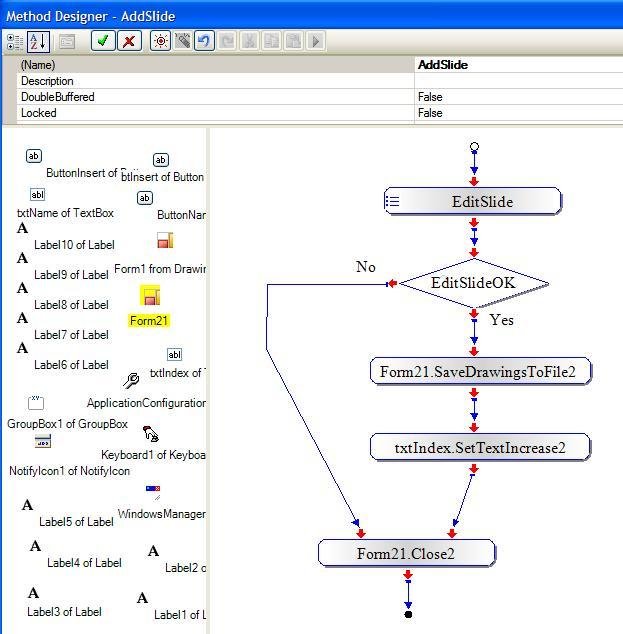Click the red sun-like toolbar icon
Image resolution: width=623 pixels, height=634 pixels.
pos(161,41)
